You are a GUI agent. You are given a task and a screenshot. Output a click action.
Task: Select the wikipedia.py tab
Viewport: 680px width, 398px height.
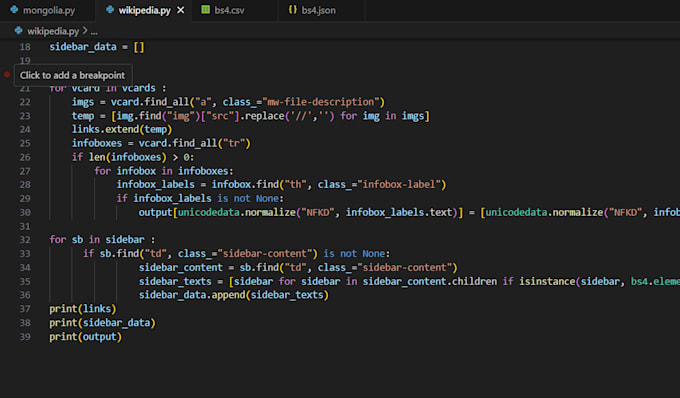pos(144,10)
